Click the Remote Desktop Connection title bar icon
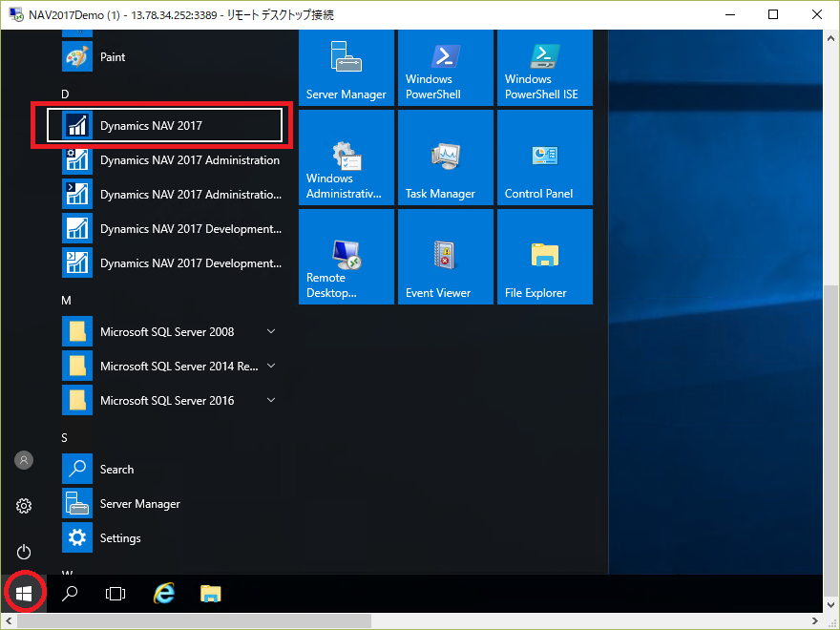 point(16,14)
